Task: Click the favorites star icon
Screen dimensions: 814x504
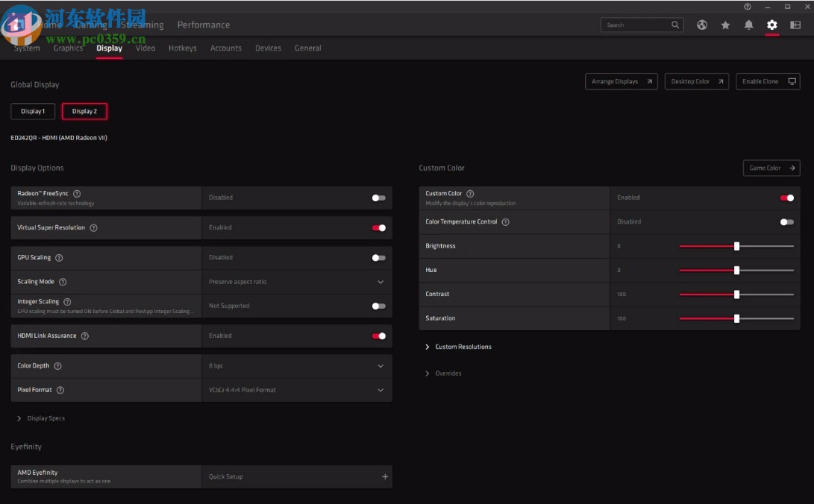Action: 725,25
